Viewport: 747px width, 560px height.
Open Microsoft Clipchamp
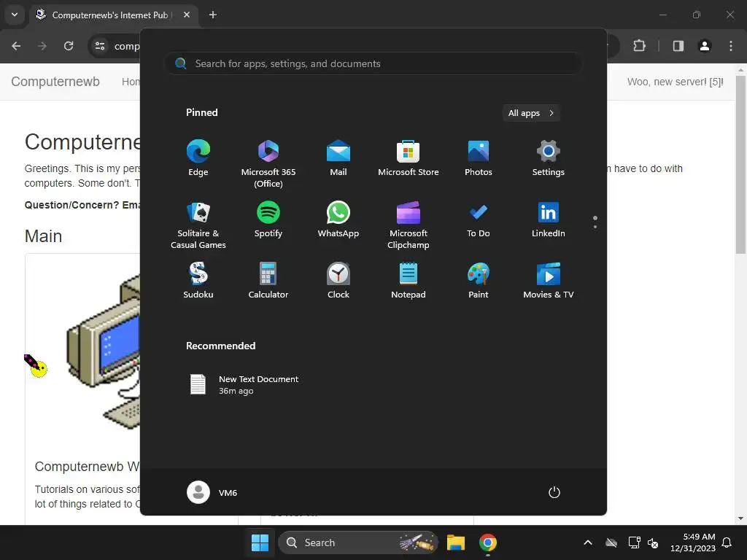pos(409,225)
